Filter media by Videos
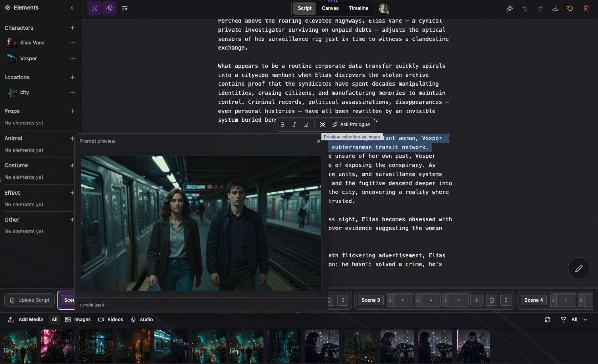 (111, 320)
